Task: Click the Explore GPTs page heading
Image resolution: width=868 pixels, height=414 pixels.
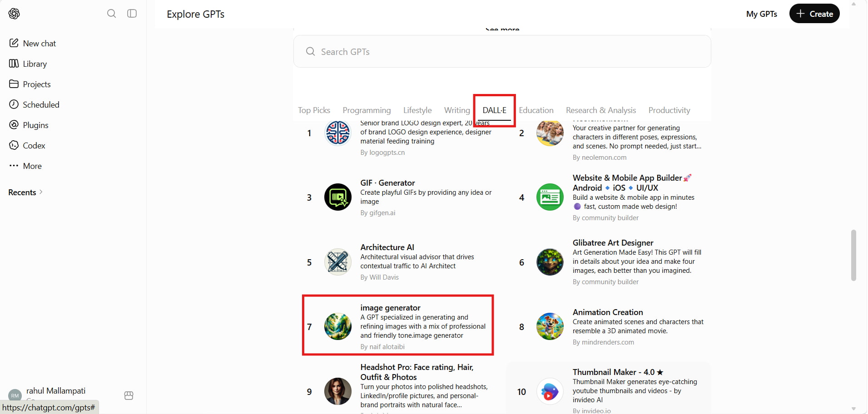Action: (196, 14)
